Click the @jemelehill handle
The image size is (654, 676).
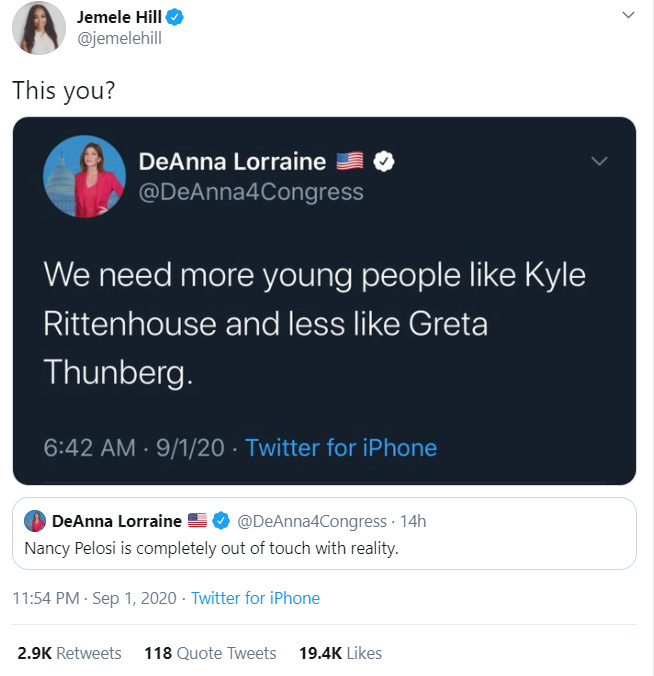tap(119, 39)
